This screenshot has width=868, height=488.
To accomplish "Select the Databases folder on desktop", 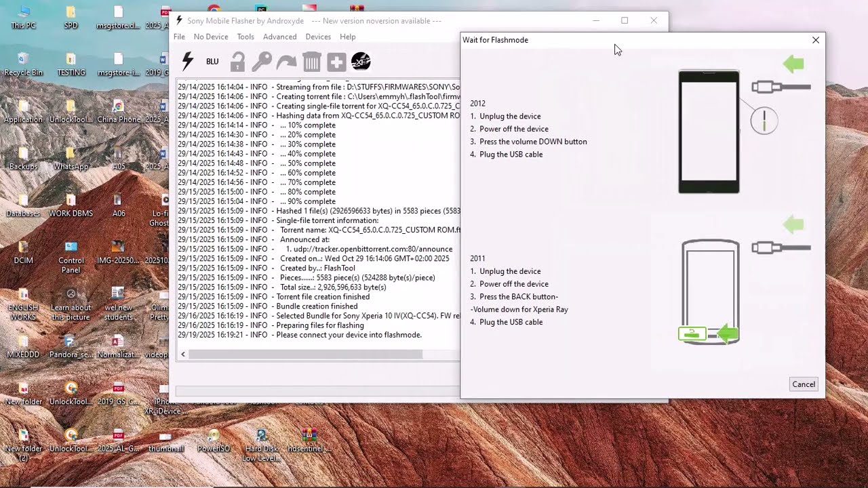I will (x=23, y=205).
